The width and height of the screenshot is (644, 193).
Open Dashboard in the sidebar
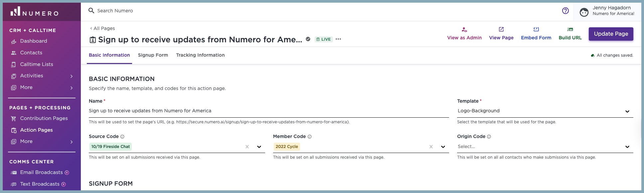coord(34,41)
